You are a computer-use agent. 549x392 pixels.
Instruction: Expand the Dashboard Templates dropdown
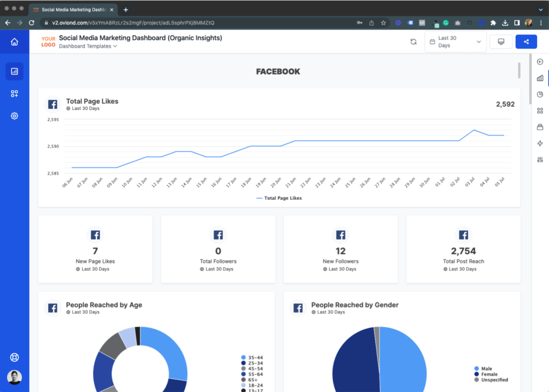coord(88,46)
